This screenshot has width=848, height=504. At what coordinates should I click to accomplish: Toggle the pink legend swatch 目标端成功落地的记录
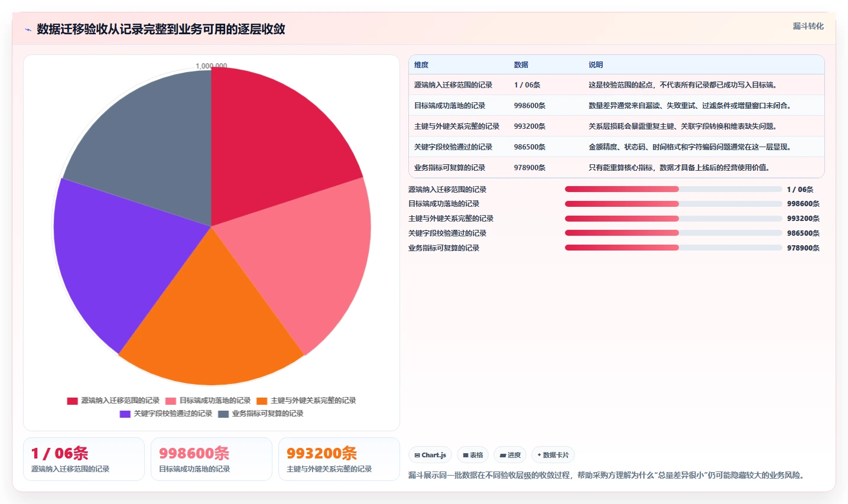tap(171, 401)
